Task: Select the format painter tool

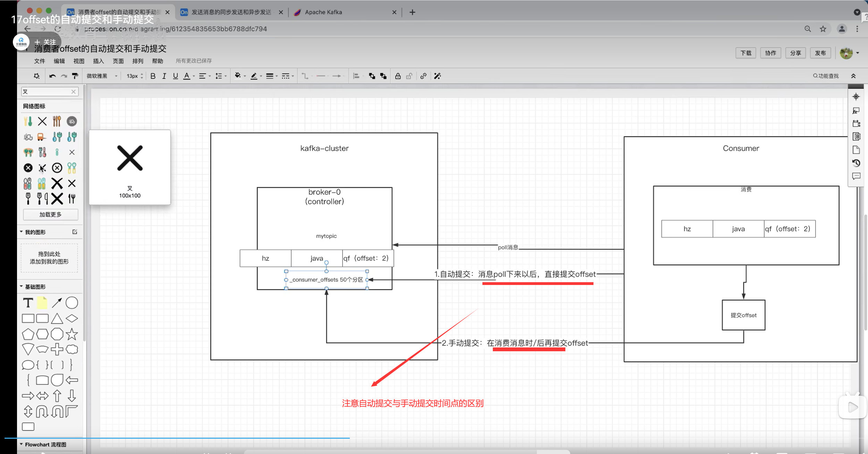Action: (x=75, y=76)
